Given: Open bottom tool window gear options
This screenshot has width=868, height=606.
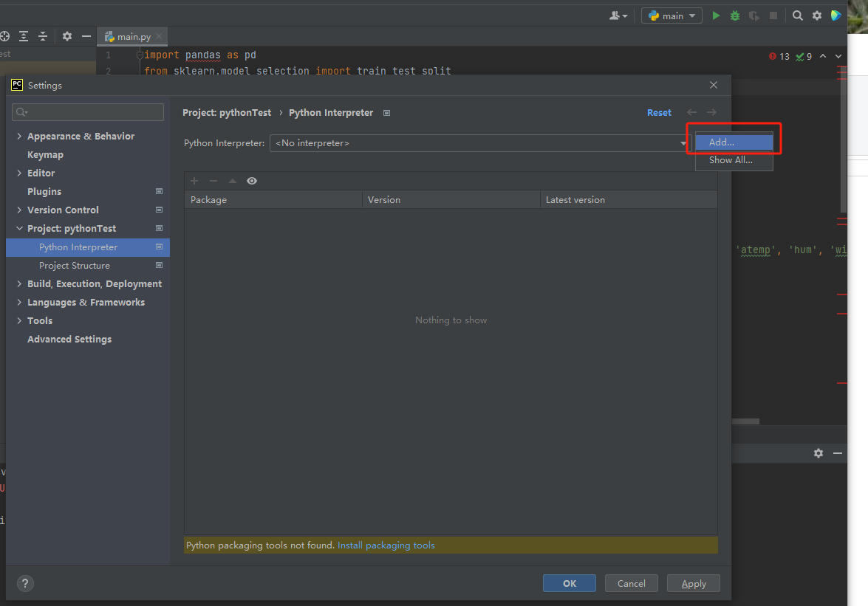Looking at the screenshot, I should [819, 453].
